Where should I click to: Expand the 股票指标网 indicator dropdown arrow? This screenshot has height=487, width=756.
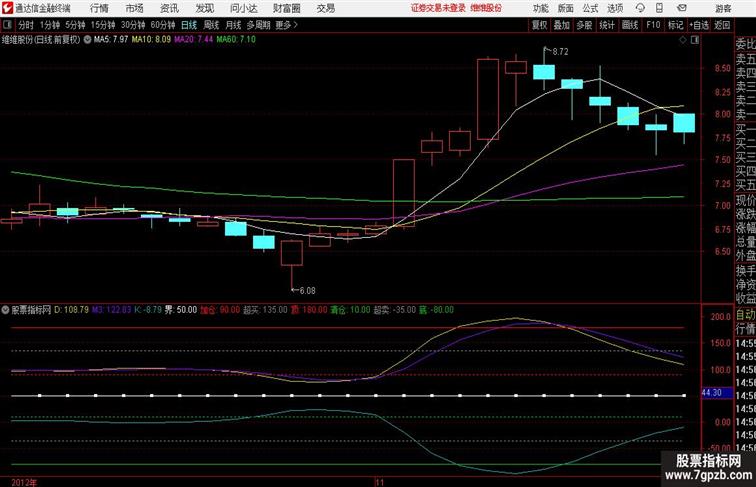click(x=5, y=310)
